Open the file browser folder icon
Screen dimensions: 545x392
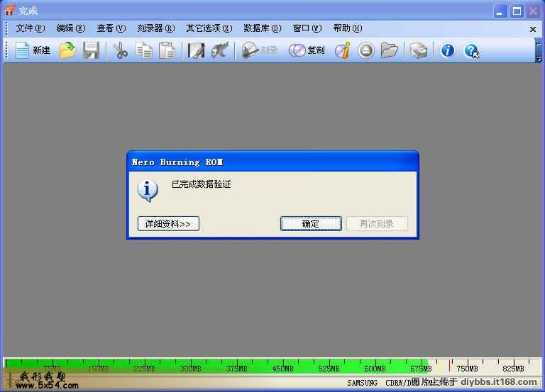click(390, 51)
